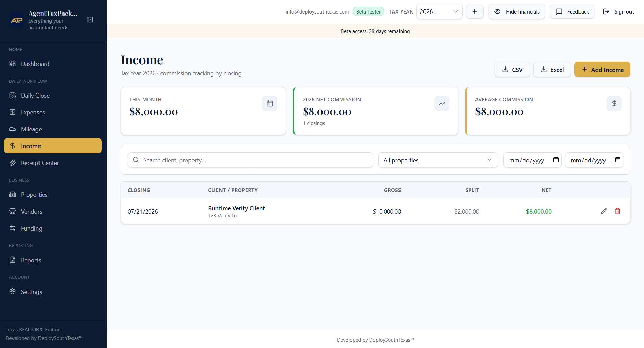Click the −$2,000.00 split amount
Image resolution: width=644 pixels, height=348 pixels.
[x=465, y=212]
